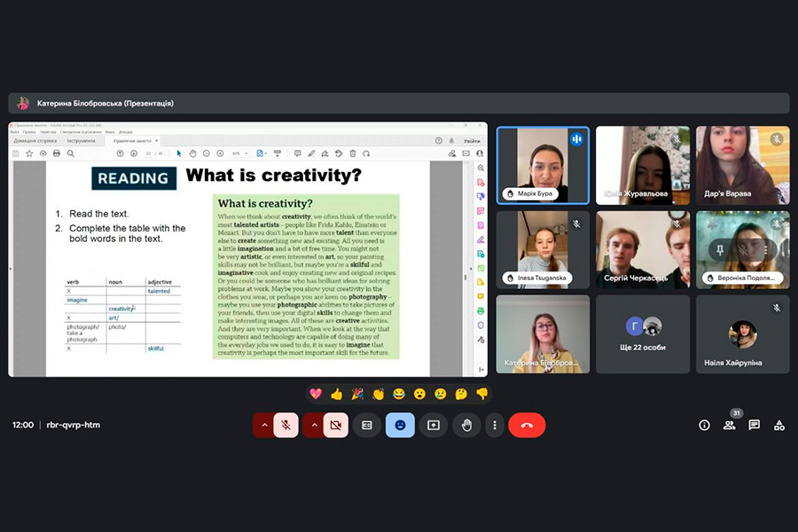Open Acrobat help question-mark icon
The image size is (798, 532).
pyautogui.click(x=438, y=141)
